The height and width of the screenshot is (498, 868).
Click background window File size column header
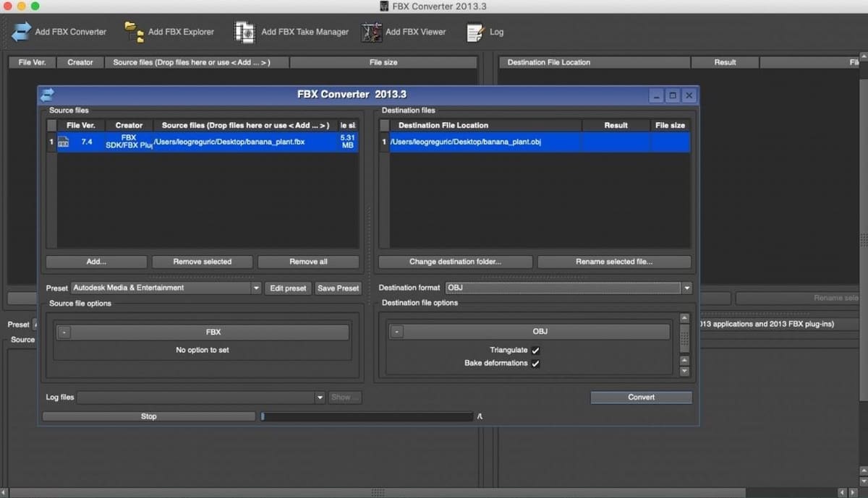pos(383,62)
